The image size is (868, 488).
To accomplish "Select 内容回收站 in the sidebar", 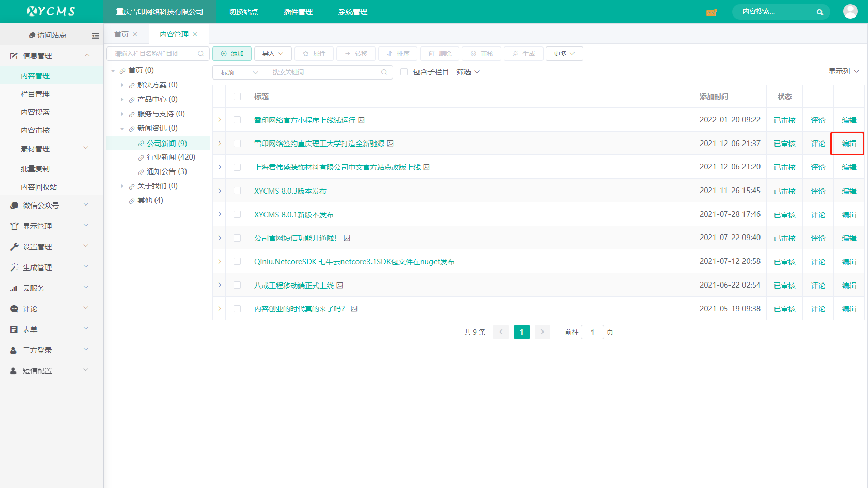I will (x=39, y=187).
